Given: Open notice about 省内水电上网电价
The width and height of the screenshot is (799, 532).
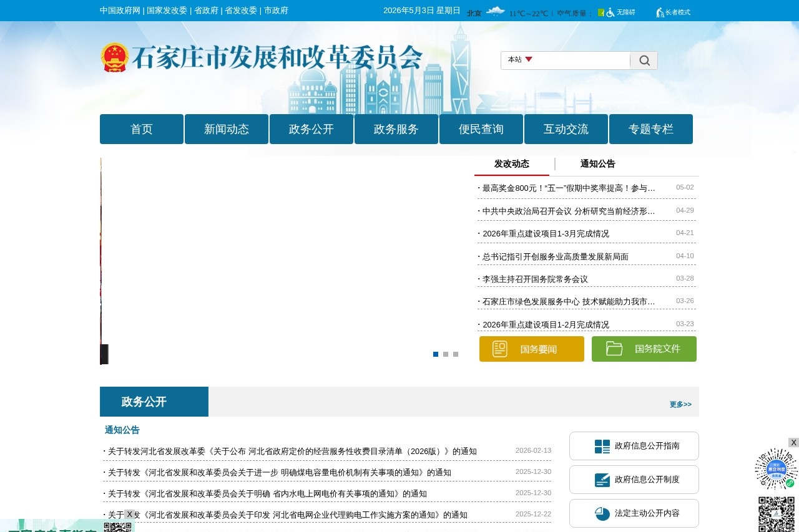Looking at the screenshot, I should click(x=267, y=493).
